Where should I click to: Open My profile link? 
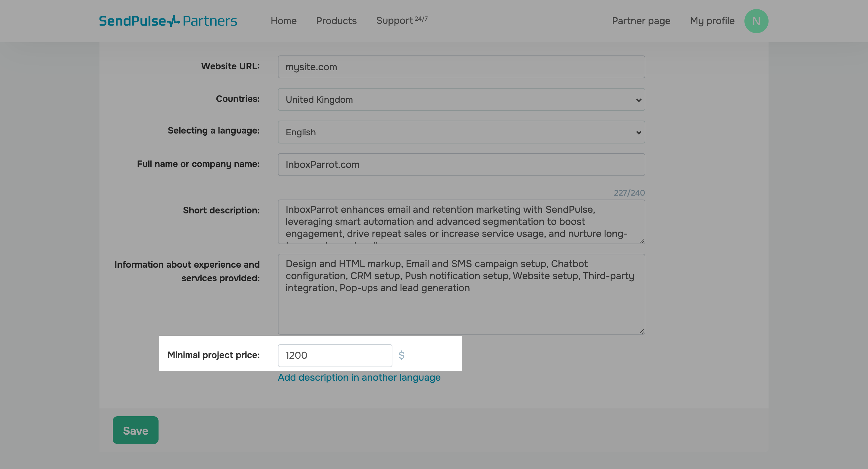tap(712, 21)
